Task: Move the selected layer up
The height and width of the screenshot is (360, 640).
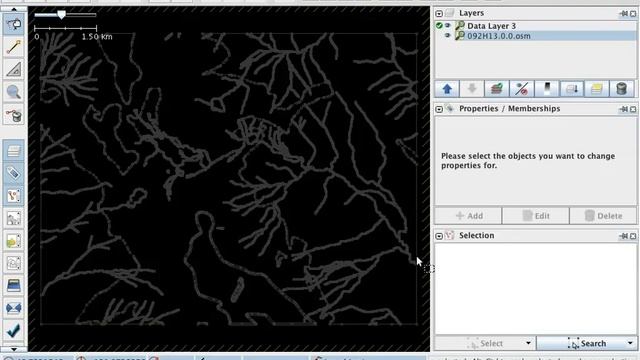Action: [447, 89]
